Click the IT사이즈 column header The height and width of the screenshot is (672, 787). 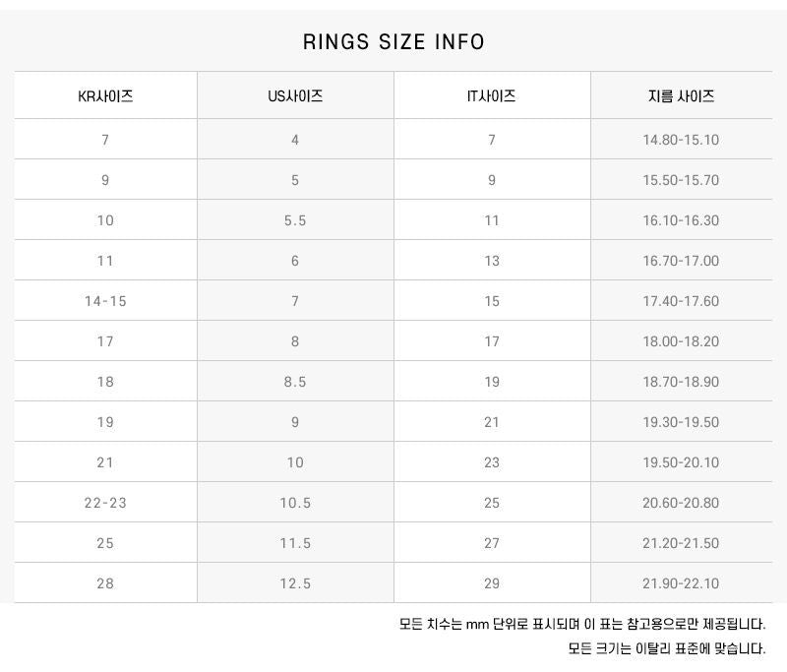[492, 96]
